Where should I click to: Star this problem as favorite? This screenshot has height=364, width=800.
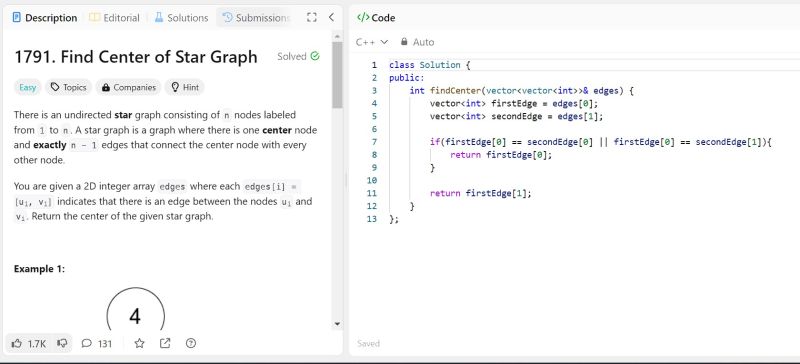pyautogui.click(x=139, y=344)
